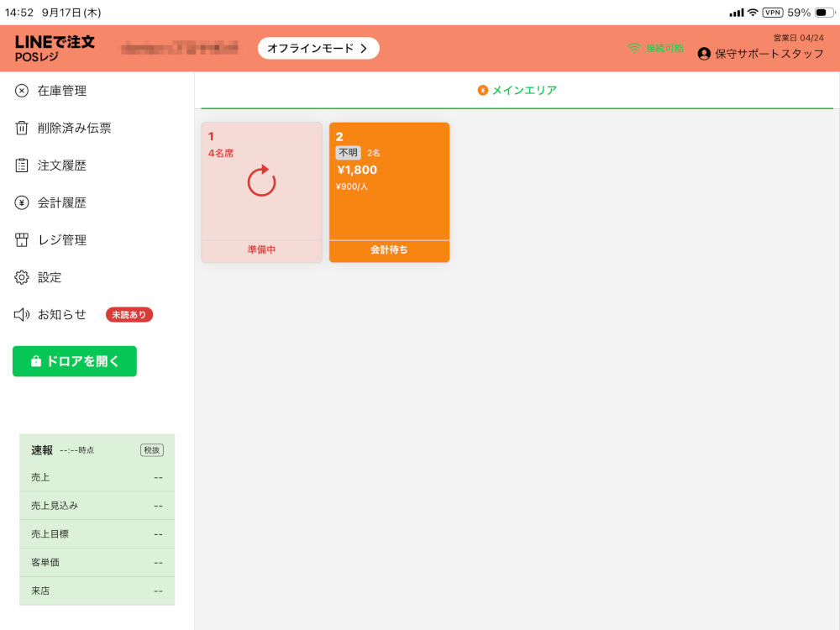Select table 1 card marked 準備中
This screenshot has height=630, width=840.
[x=261, y=192]
